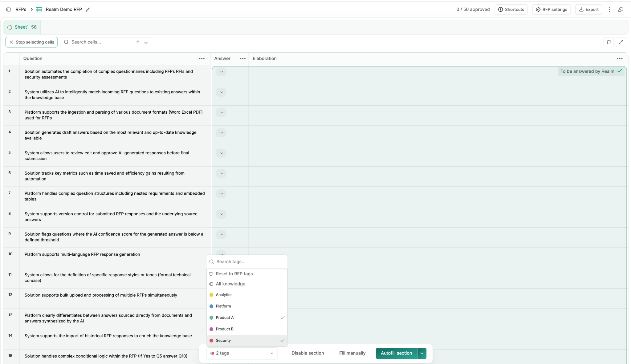This screenshot has width=631, height=364.
Task: Jump to previous search result arrow
Action: point(138,42)
